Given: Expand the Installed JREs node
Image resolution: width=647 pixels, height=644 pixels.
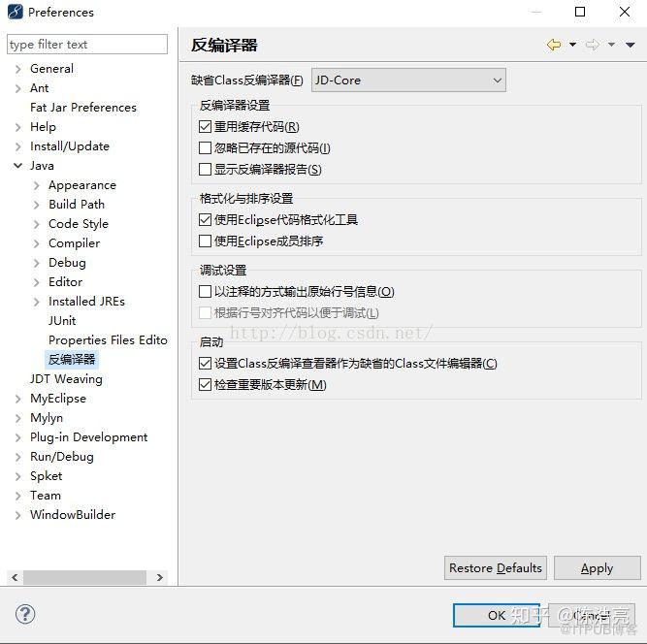Looking at the screenshot, I should pos(36,302).
